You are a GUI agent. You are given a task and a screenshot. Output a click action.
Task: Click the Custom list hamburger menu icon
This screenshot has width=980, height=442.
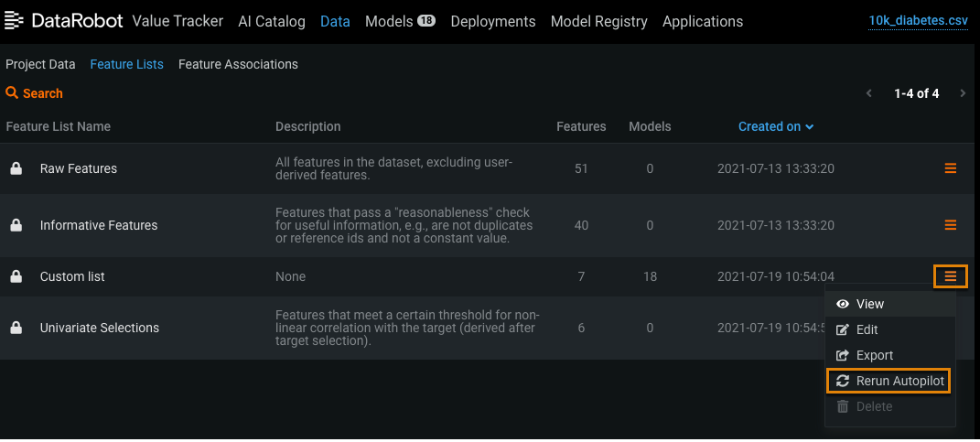[950, 276]
